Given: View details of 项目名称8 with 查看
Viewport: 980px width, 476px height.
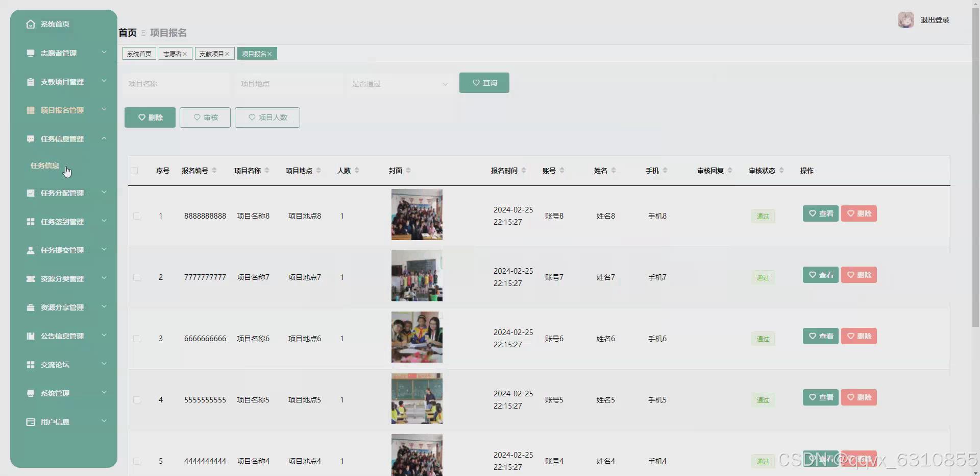Looking at the screenshot, I should [821, 213].
